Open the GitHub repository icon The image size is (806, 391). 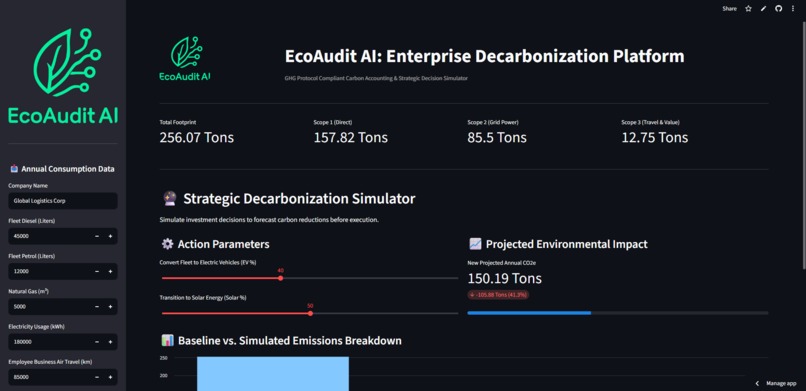[779, 9]
